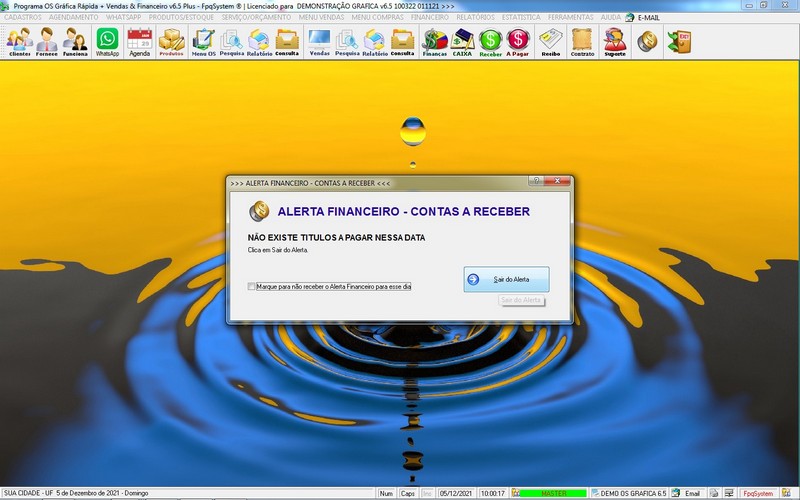This screenshot has height=500, width=800.
Task: Click the help question mark on alert dialog
Action: pos(536,181)
